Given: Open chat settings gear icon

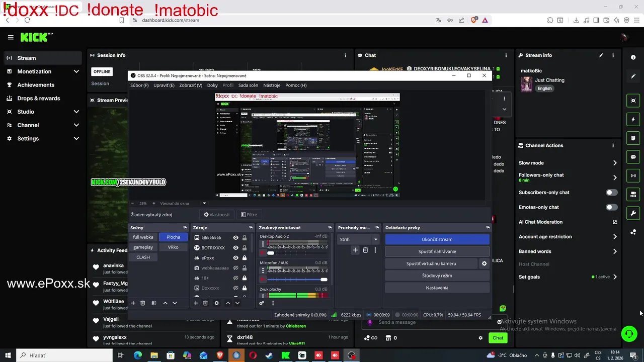Looking at the screenshot, I should (x=480, y=338).
